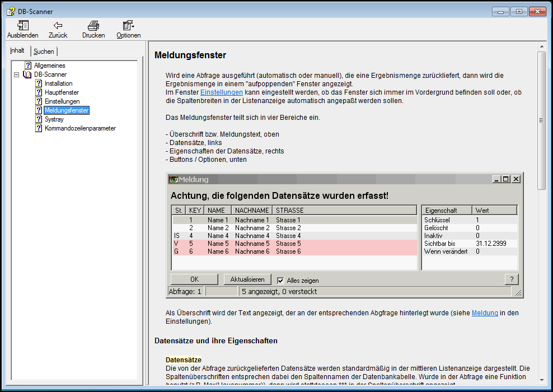Click the NACHNAME column header
Image resolution: width=553 pixels, height=392 pixels.
point(252,211)
